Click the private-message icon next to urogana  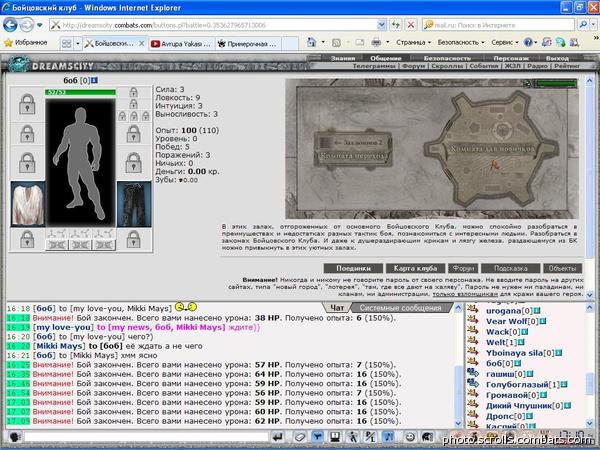473,309
